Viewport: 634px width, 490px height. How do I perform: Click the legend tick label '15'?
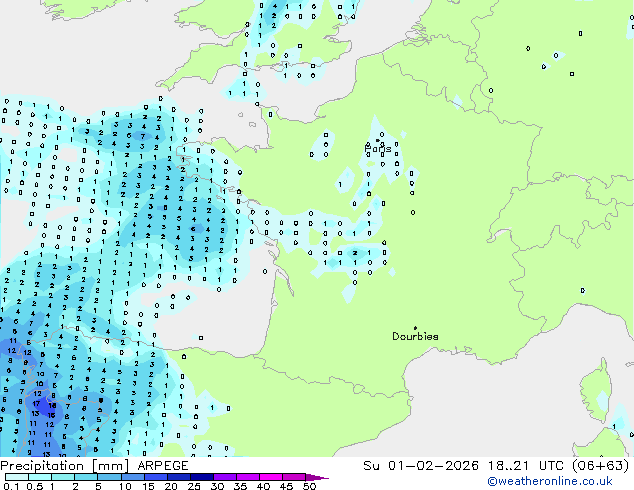pos(148,486)
